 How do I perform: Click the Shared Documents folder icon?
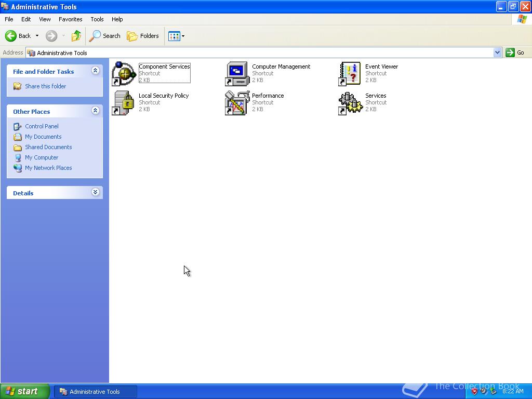click(17, 147)
